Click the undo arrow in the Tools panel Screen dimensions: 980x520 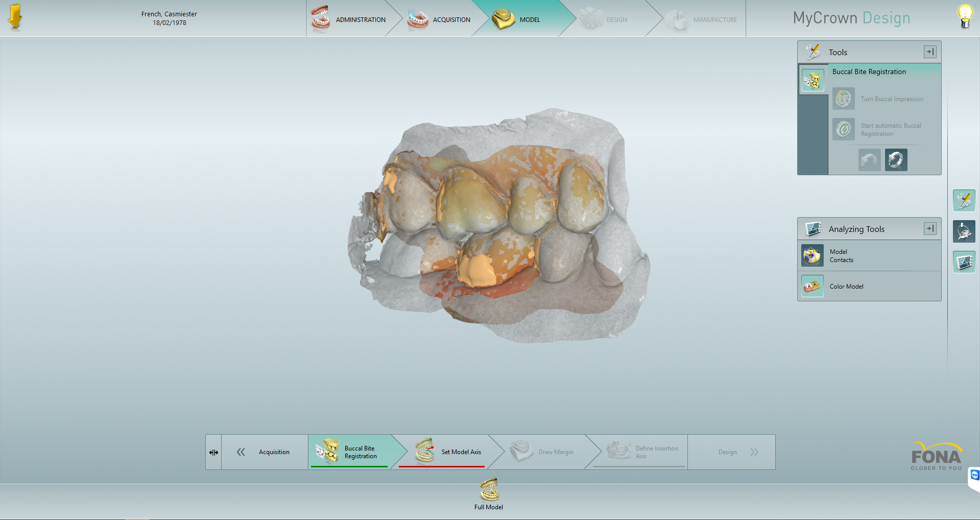(x=869, y=159)
